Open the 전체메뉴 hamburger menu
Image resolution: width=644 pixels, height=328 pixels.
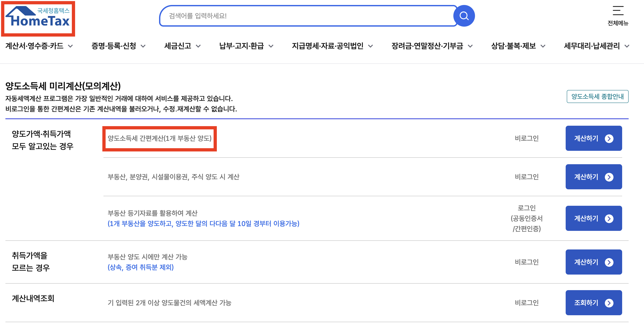[618, 16]
